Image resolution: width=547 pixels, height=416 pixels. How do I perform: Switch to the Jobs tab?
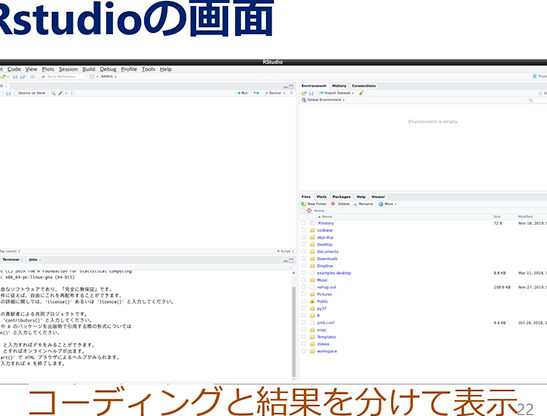[x=33, y=260]
